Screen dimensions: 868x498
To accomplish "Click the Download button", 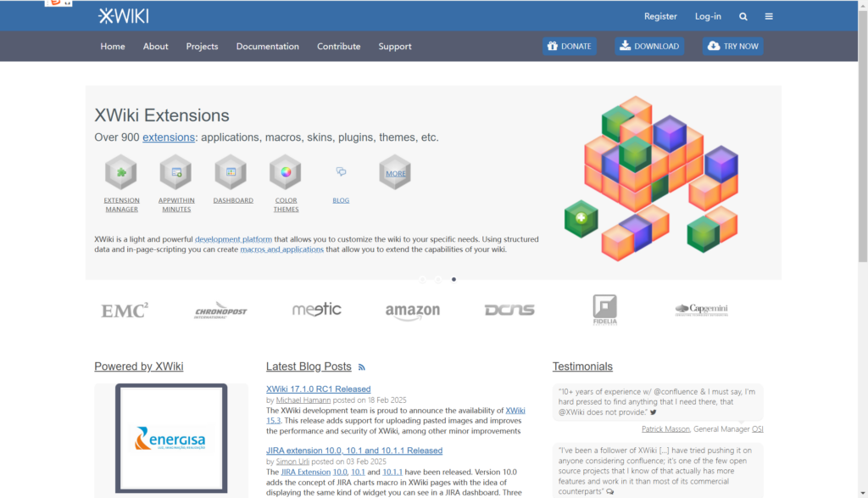I will (649, 47).
